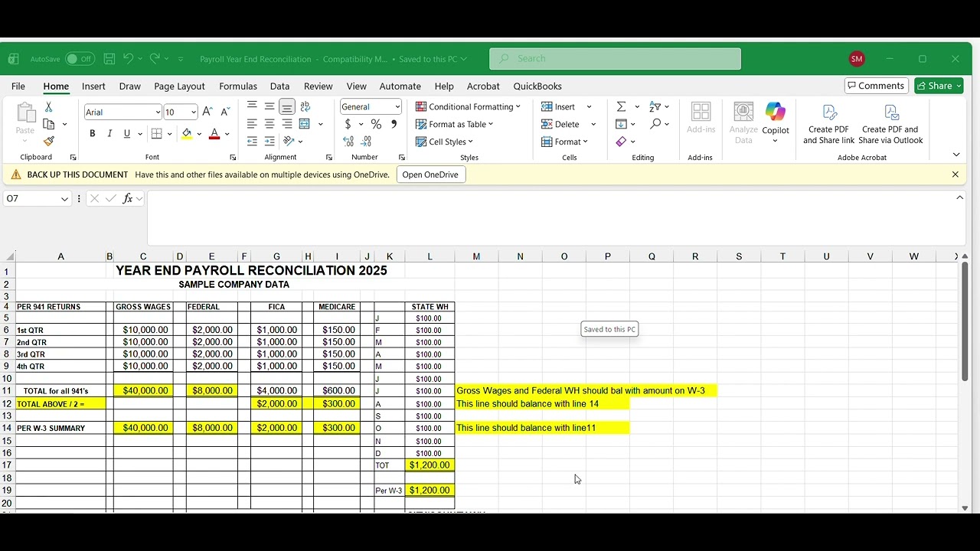This screenshot has width=980, height=551.
Task: Toggle Underline formatting
Action: (127, 134)
